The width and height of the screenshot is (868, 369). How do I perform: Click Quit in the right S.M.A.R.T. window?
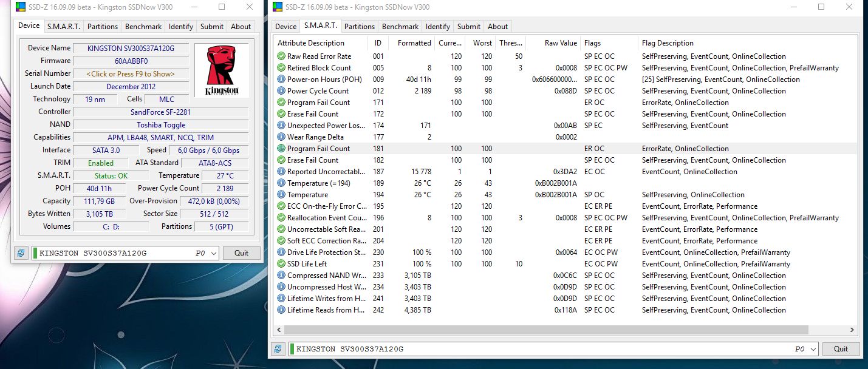pyautogui.click(x=841, y=349)
